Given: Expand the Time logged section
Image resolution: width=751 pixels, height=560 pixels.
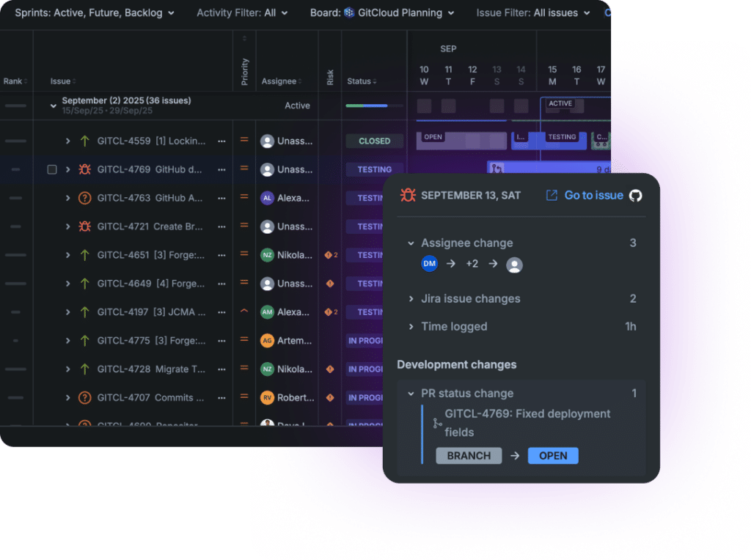Looking at the screenshot, I should (411, 326).
